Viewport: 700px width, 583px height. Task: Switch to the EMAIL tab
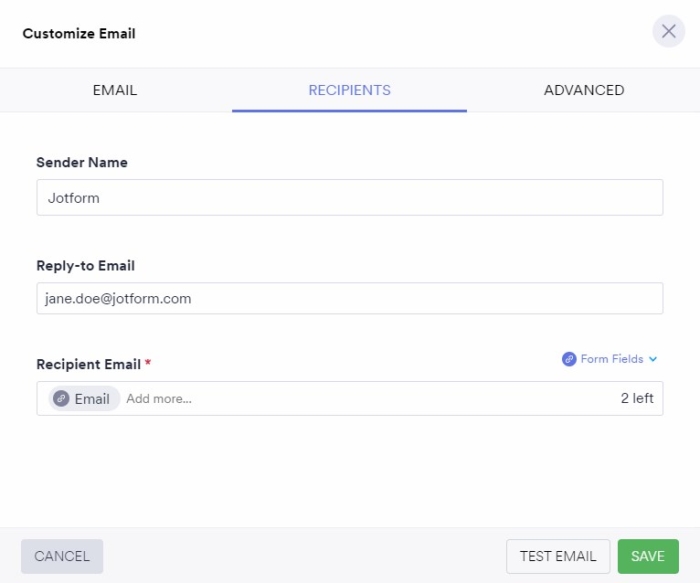tap(115, 90)
